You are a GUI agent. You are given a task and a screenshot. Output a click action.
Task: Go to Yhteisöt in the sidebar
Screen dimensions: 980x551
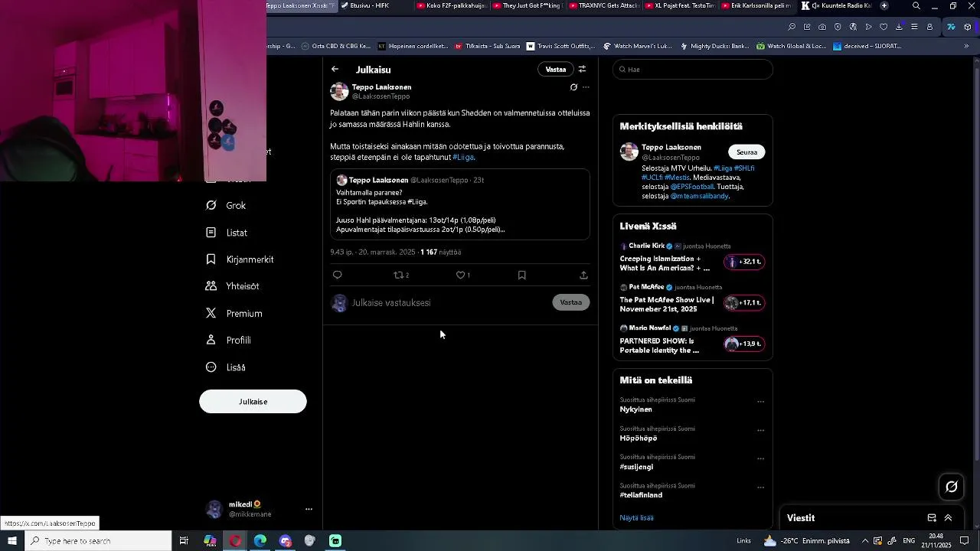(x=233, y=286)
